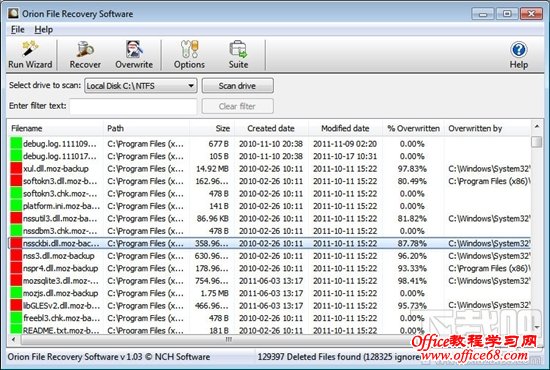Click the Orion app icon in title bar
Screen dimensions: 550x370
13,13
